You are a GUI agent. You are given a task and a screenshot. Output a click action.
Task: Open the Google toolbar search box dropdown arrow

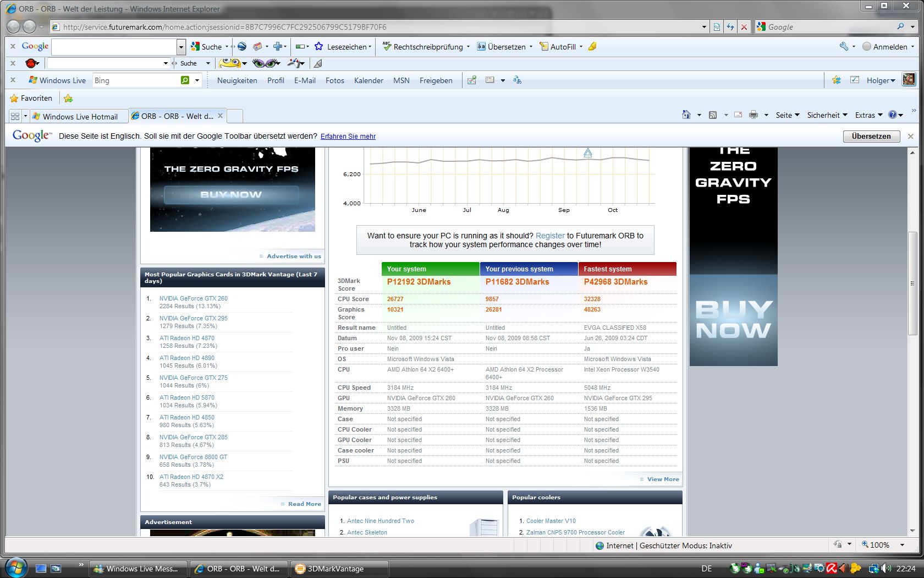181,47
